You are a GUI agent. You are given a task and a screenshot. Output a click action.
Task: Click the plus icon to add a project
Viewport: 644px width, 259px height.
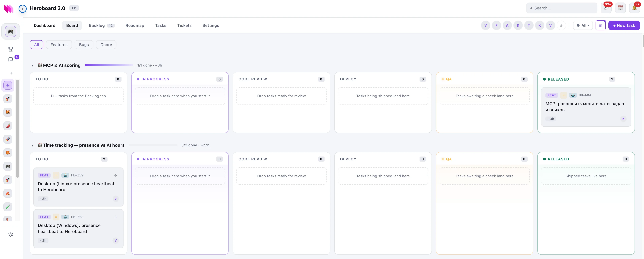tap(11, 73)
